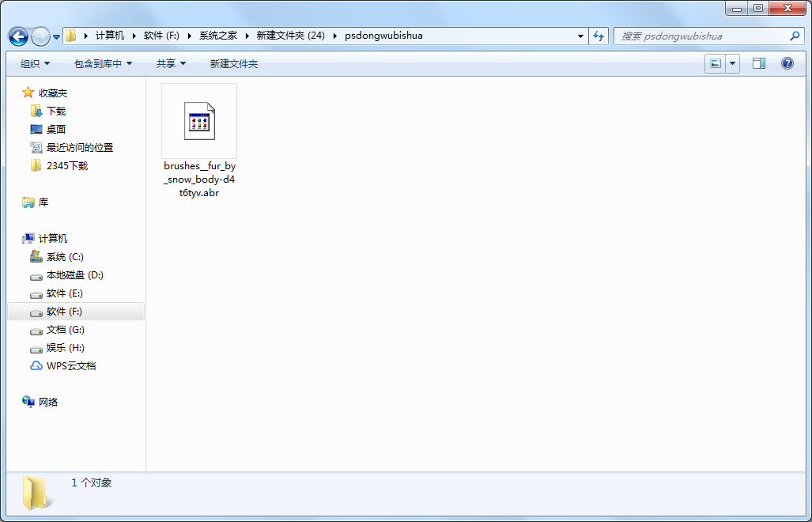Select 计算机 in the address breadcrumb

tap(110, 36)
